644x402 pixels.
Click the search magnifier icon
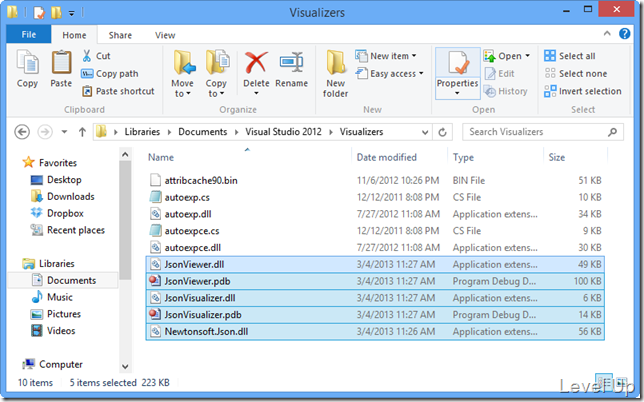612,132
